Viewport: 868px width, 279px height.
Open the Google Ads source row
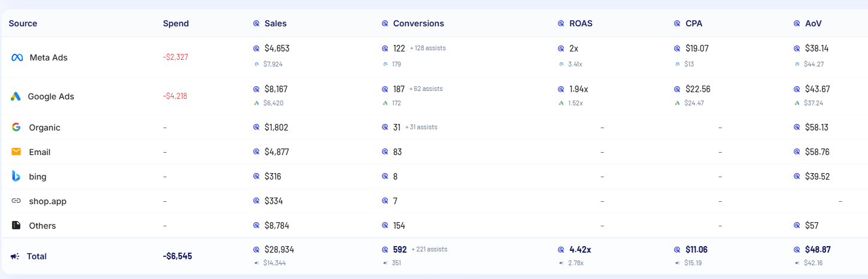[51, 96]
